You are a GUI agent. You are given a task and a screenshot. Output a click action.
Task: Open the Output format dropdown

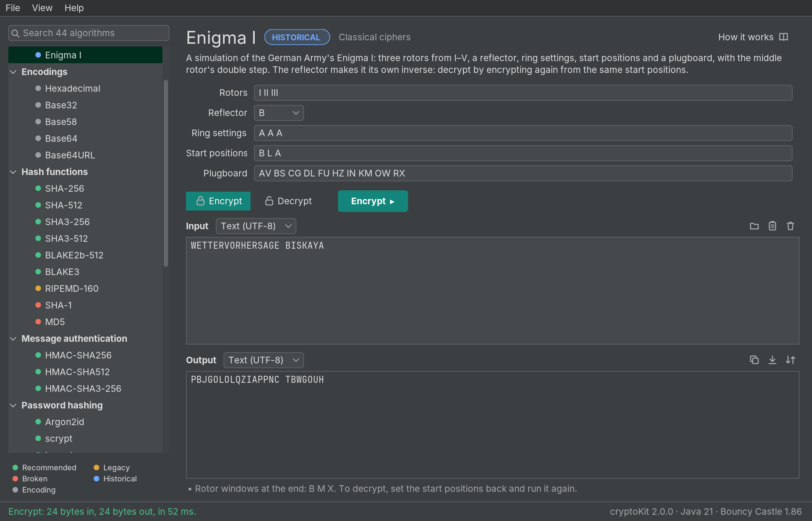pos(263,360)
